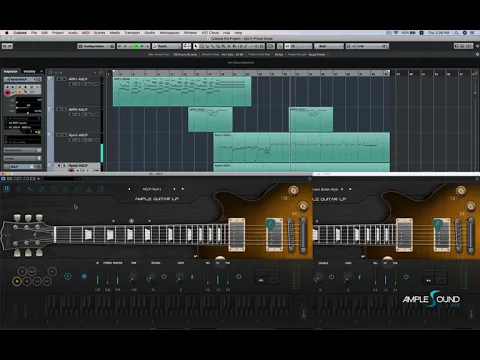Expand the AGLP instrument section in the Inspector
The width and height of the screenshot is (480, 360).
coord(22,166)
